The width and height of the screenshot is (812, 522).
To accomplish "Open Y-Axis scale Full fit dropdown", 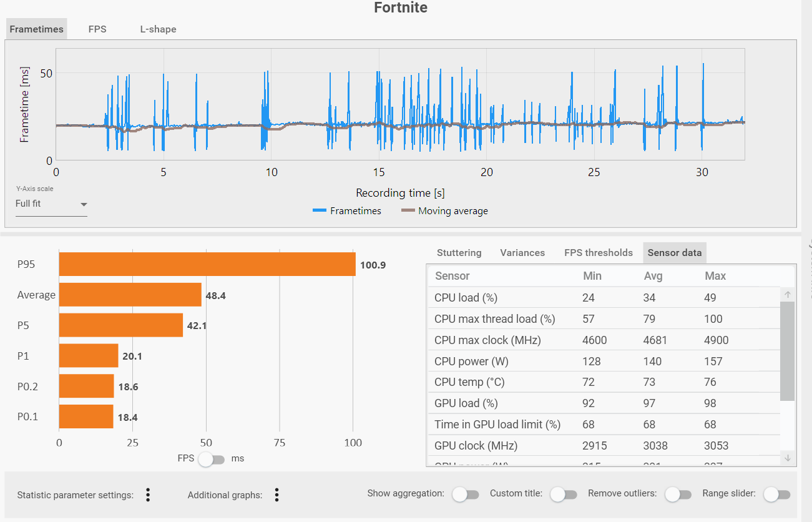I will (51, 204).
